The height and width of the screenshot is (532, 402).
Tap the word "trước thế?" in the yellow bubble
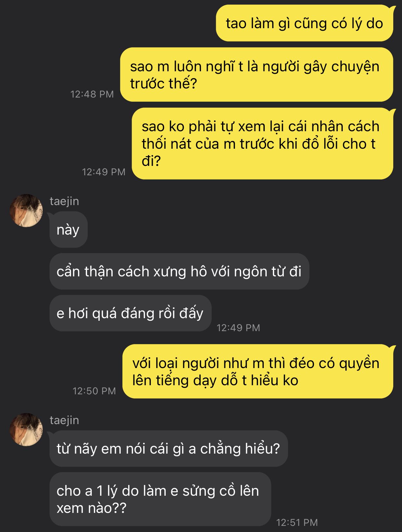(x=163, y=84)
